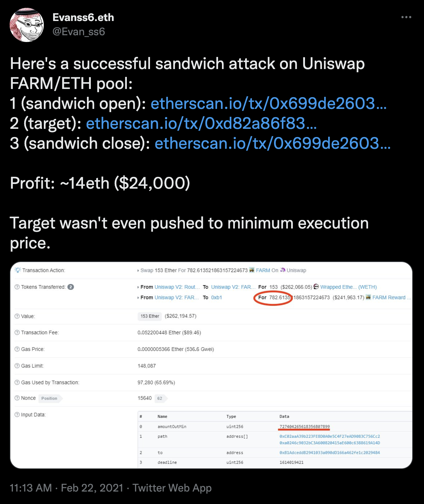Open the sandwich open etherscan link

(268, 104)
